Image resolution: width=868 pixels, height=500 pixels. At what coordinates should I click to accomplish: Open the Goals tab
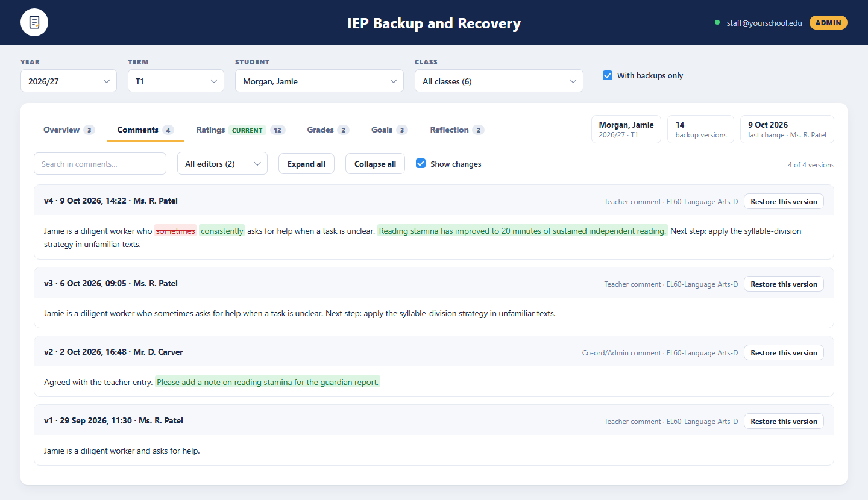coord(389,130)
